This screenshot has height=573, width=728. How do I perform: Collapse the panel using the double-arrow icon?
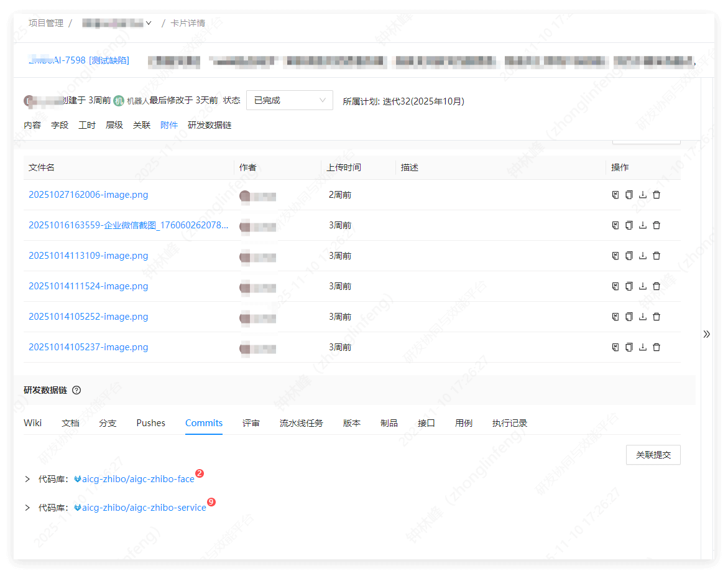point(706,333)
